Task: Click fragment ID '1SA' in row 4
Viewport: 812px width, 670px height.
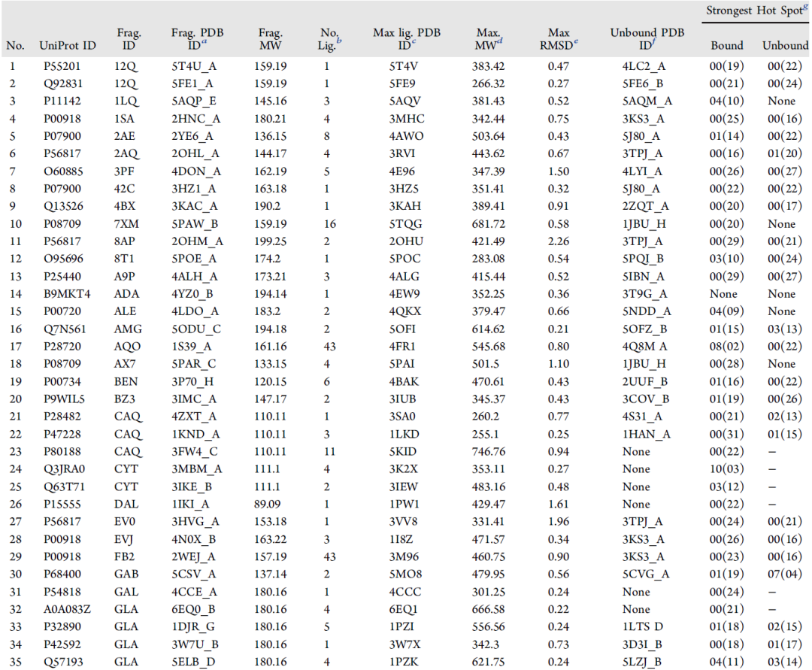Action: click(x=124, y=119)
